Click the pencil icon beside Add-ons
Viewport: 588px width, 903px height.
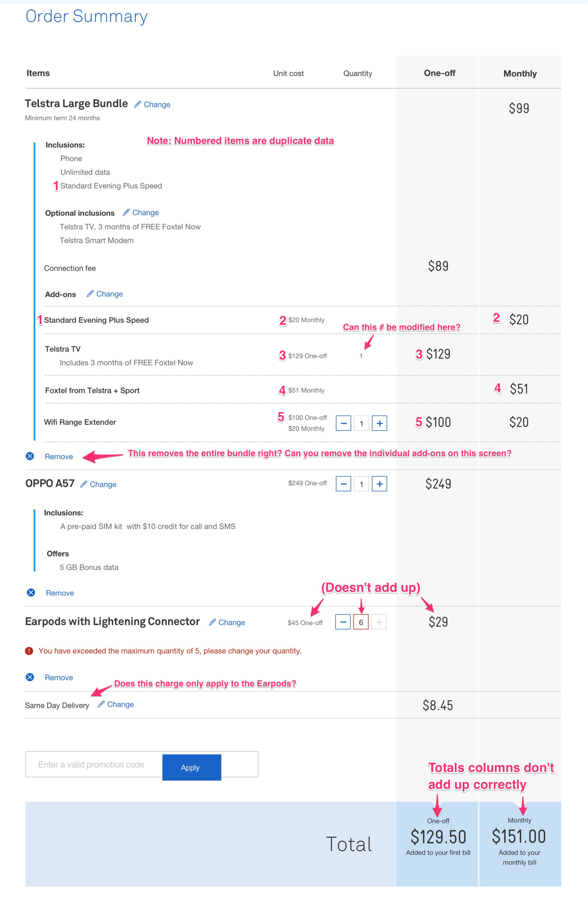click(90, 294)
